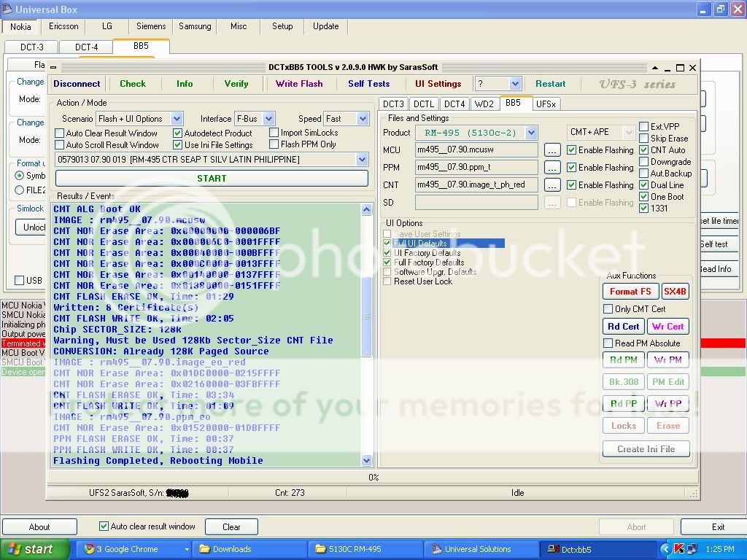Click CNT file name field

(476, 184)
